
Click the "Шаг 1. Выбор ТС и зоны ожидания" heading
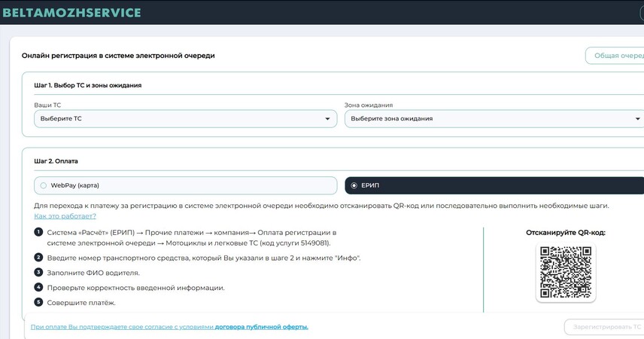coord(88,85)
